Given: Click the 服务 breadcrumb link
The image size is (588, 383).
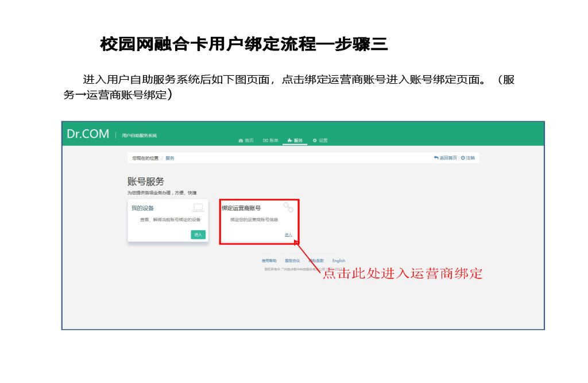Looking at the screenshot, I should 170,157.
